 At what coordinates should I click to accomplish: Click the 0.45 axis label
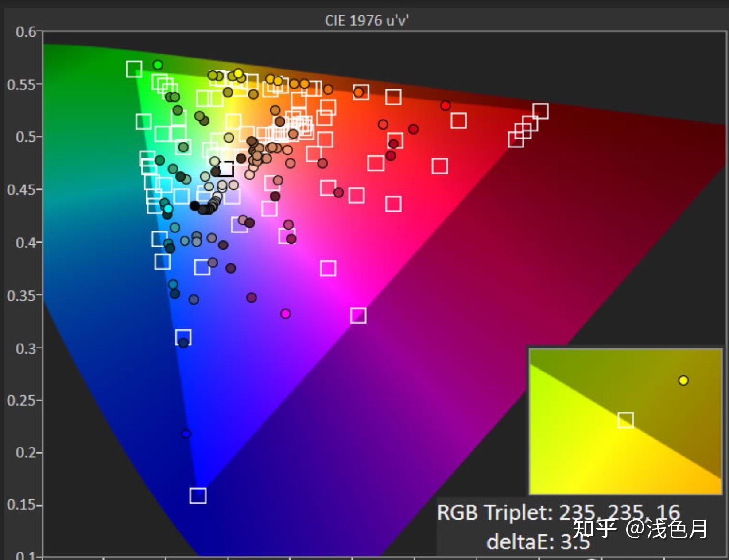[x=21, y=189]
